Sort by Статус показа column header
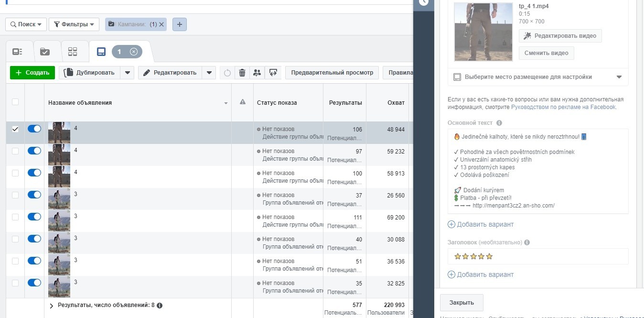 click(x=277, y=103)
